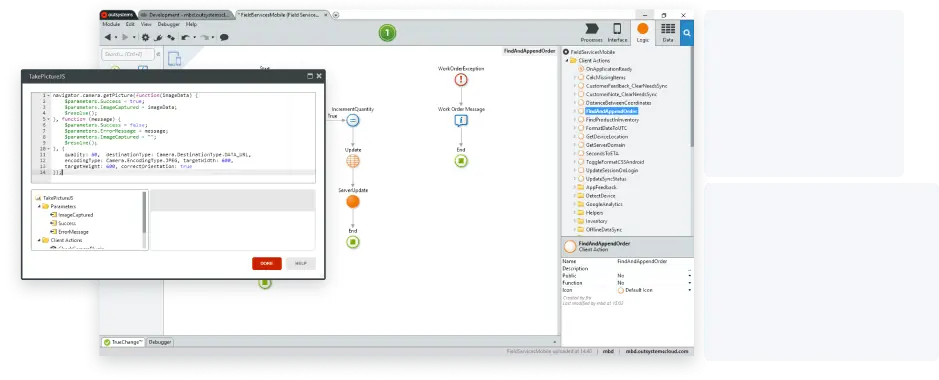This screenshot has height=380, width=939.
Task: Open the View menu
Action: (x=146, y=25)
